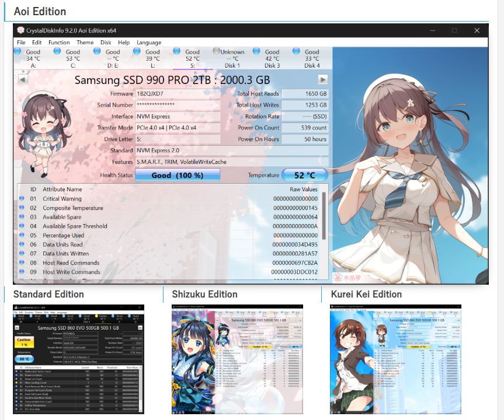Open the Edit menu
Screen dimensions: 504x420
coord(37,43)
